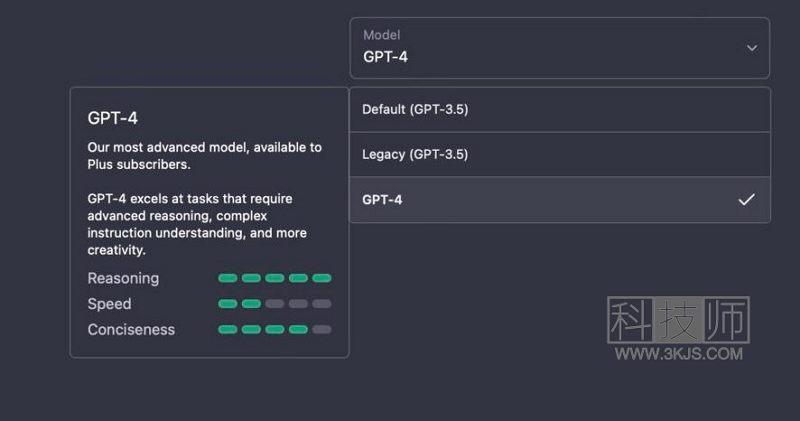Click the 'Model' label above GPT-4
The height and width of the screenshot is (421, 800).
[381, 35]
